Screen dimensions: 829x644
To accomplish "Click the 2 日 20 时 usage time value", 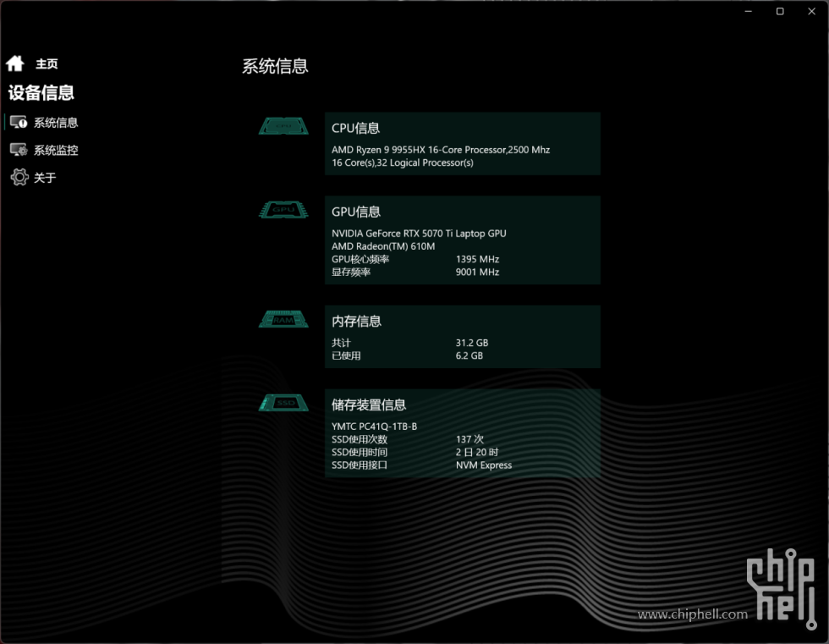I will click(477, 452).
